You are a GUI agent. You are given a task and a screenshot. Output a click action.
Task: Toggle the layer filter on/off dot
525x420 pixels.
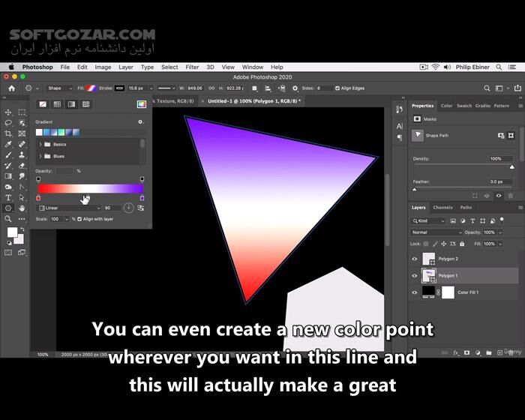coord(502,220)
